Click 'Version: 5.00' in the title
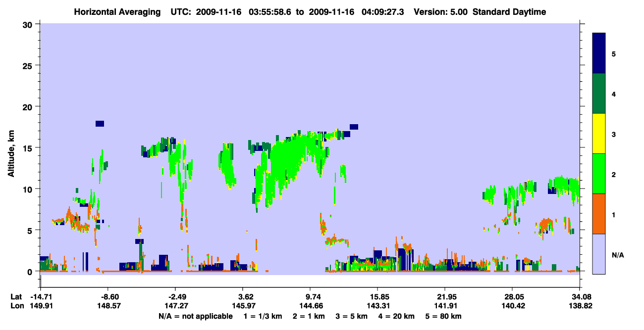 (x=441, y=12)
